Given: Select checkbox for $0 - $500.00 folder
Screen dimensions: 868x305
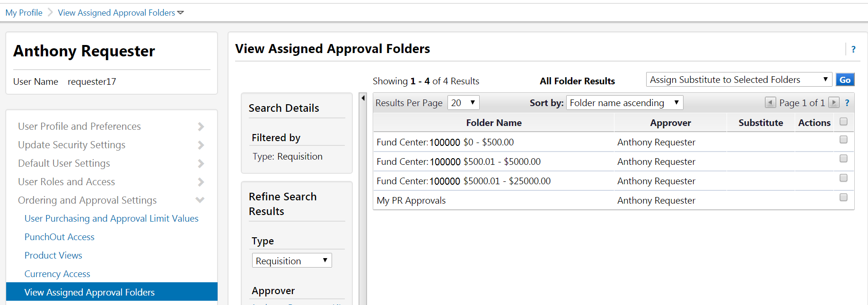Looking at the screenshot, I should point(843,140).
